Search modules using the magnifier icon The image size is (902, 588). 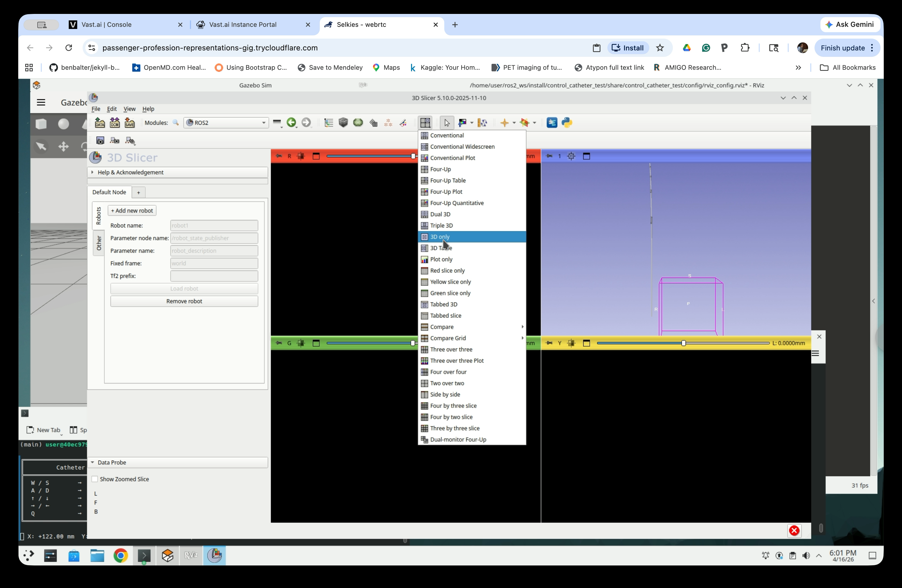coord(175,122)
